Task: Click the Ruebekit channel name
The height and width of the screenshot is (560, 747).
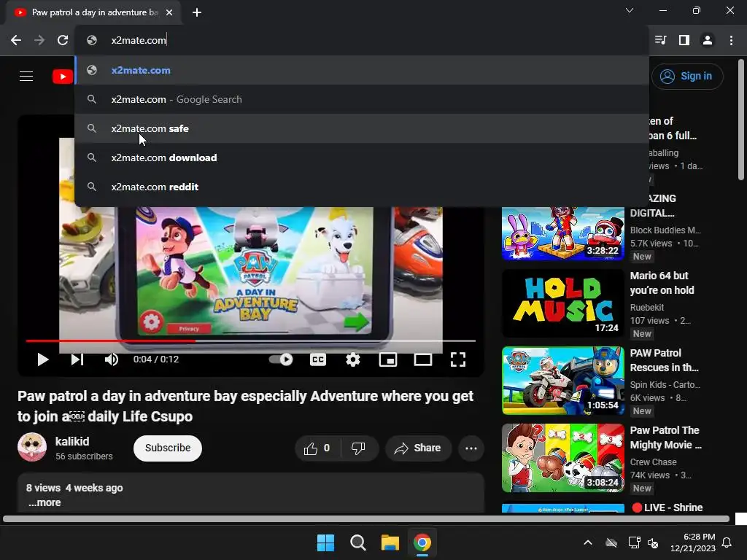Action: pos(647,308)
